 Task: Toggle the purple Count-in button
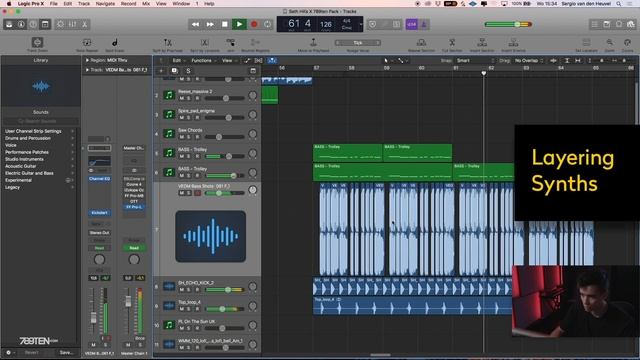pyautogui.click(x=411, y=24)
